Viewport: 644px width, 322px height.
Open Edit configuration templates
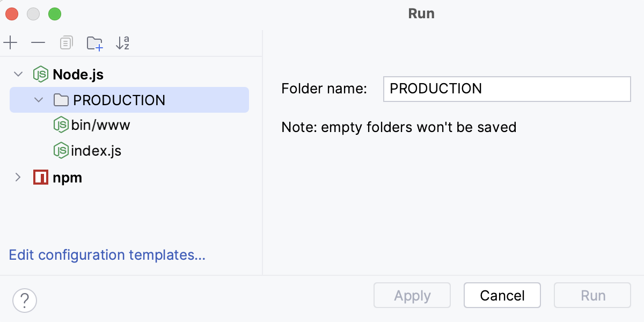tap(106, 255)
